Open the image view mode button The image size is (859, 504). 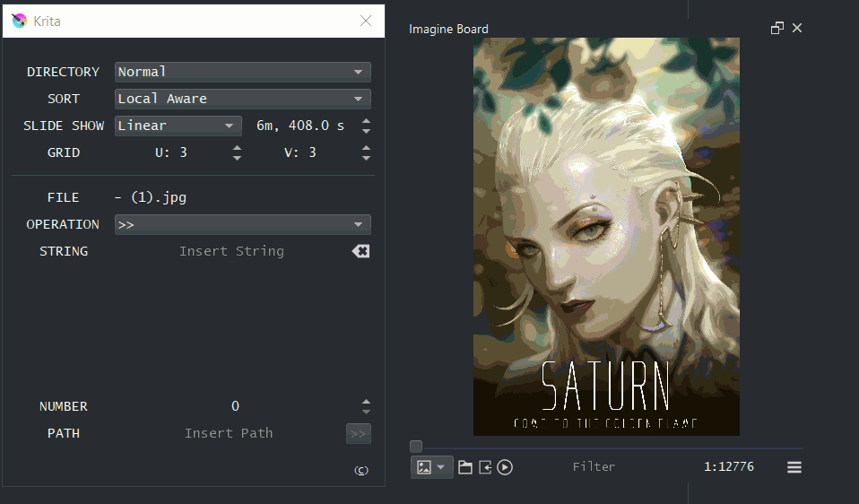[431, 467]
